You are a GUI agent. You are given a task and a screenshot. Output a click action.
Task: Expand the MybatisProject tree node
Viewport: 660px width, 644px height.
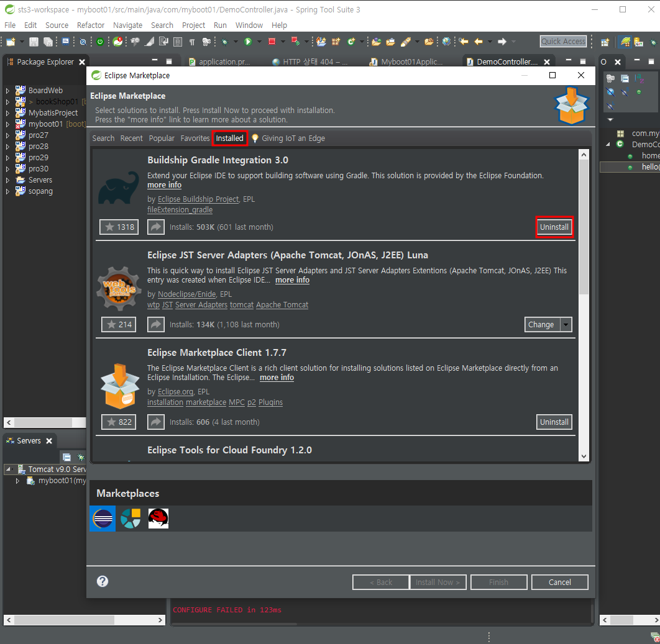(x=7, y=113)
